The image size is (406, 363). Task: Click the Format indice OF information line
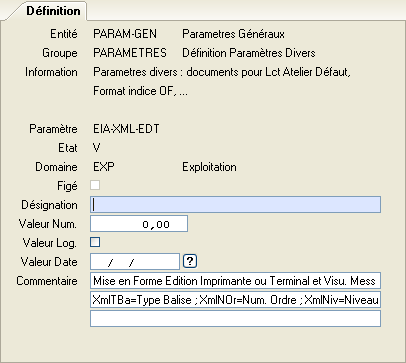point(140,91)
